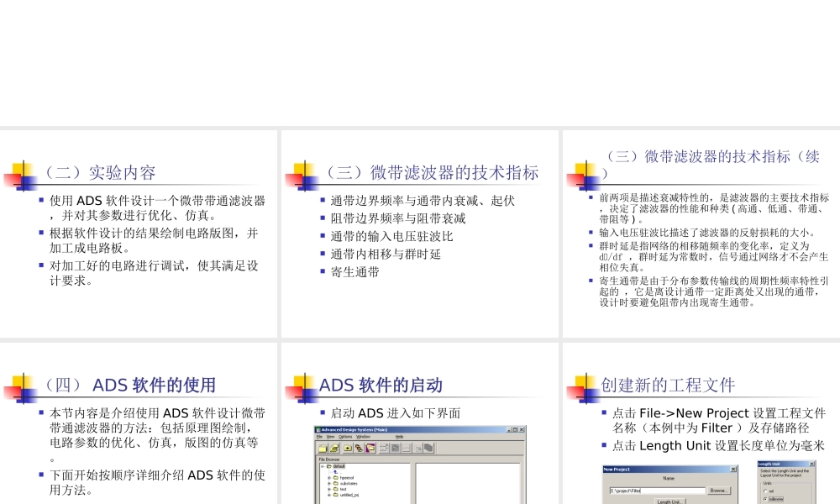Click the bullet 阻带边界频率与阻带衰减
Screen dimensions: 840x504
pyautogui.click(x=398, y=218)
